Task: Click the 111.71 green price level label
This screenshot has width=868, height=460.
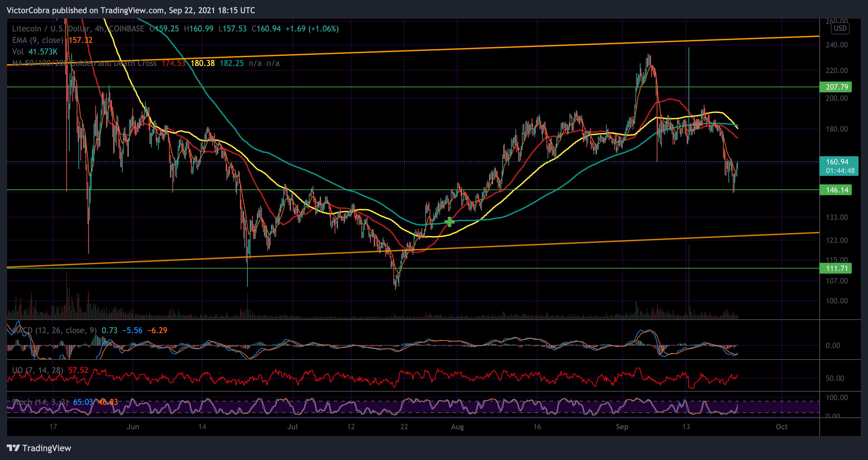Action: point(836,268)
